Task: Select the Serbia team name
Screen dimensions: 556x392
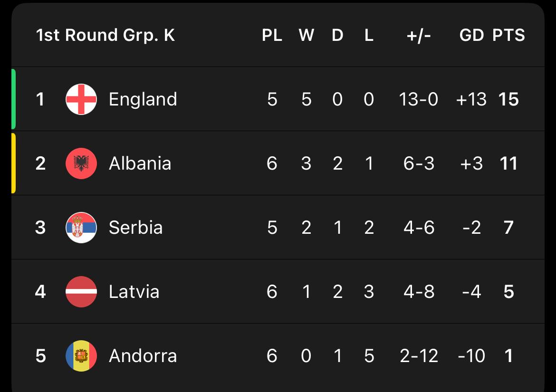Action: click(135, 228)
